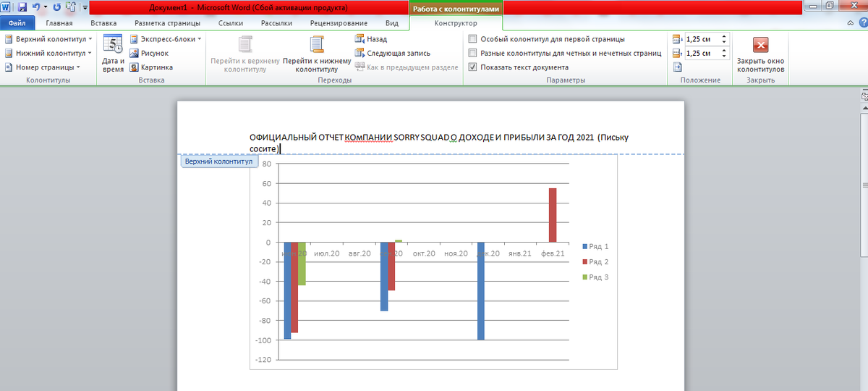The image size is (868, 391).
Task: Click the insert alignment tab icon
Action: point(677,67)
